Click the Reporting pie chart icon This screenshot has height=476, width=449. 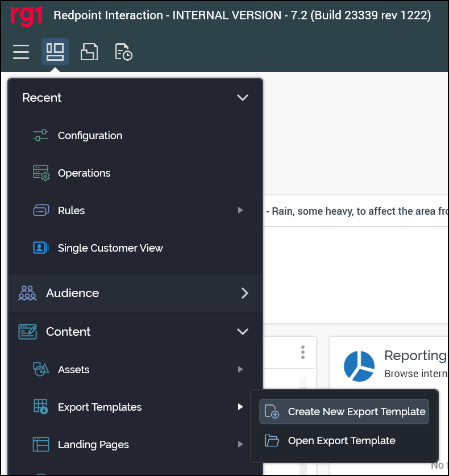[359, 366]
